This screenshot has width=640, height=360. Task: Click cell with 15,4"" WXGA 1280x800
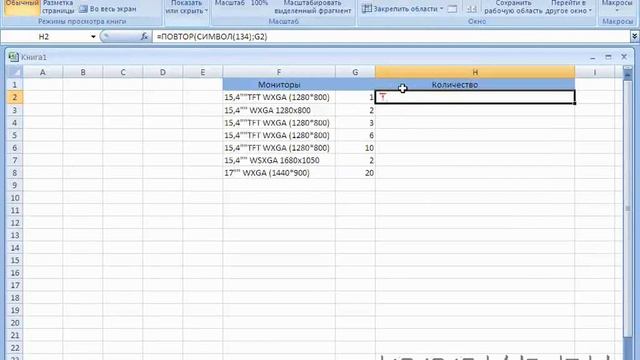tap(279, 110)
